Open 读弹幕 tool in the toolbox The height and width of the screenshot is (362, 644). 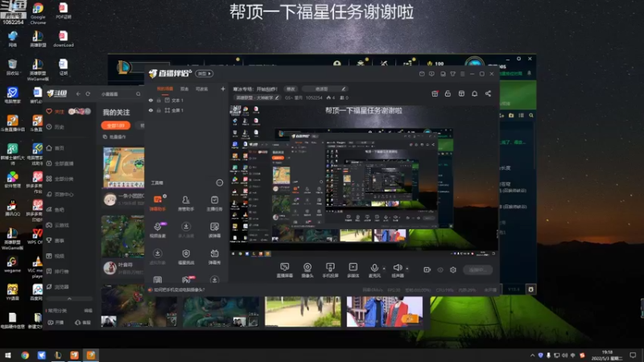214,230
